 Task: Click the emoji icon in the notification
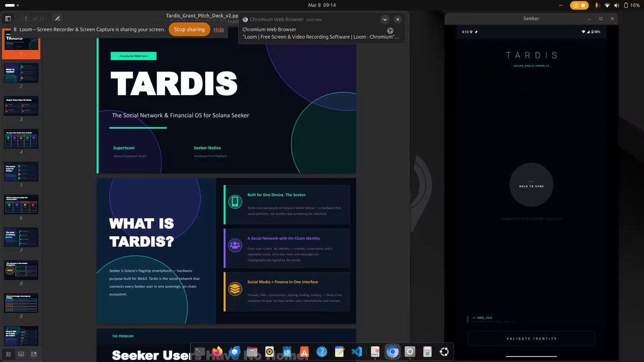[x=390, y=31]
